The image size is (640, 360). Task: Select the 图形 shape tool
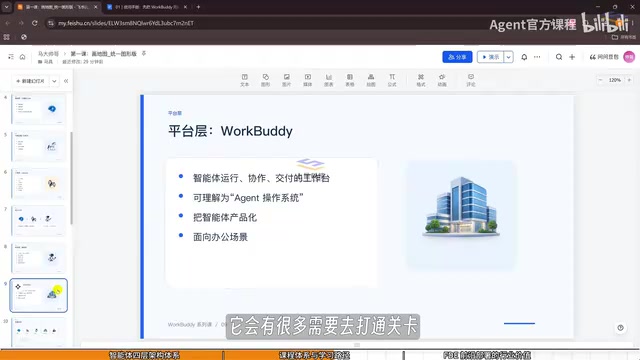(265, 80)
